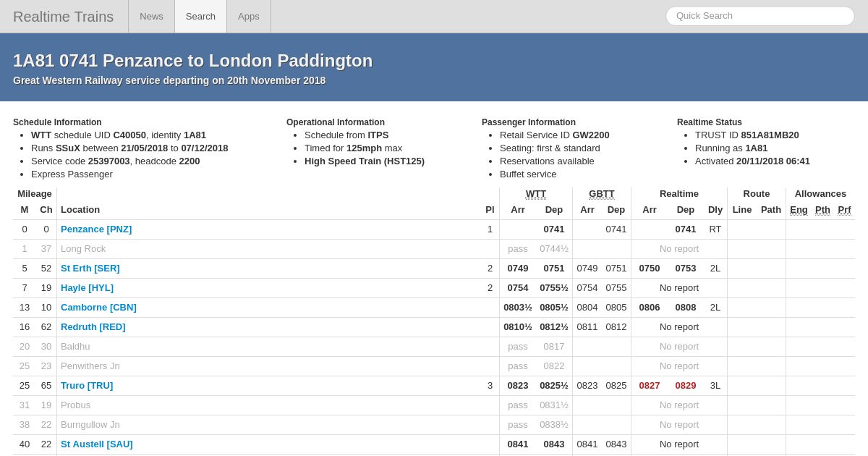Click the Activated 20/11/2018 06:41 entry
The height and width of the screenshot is (456, 868).
(752, 161)
